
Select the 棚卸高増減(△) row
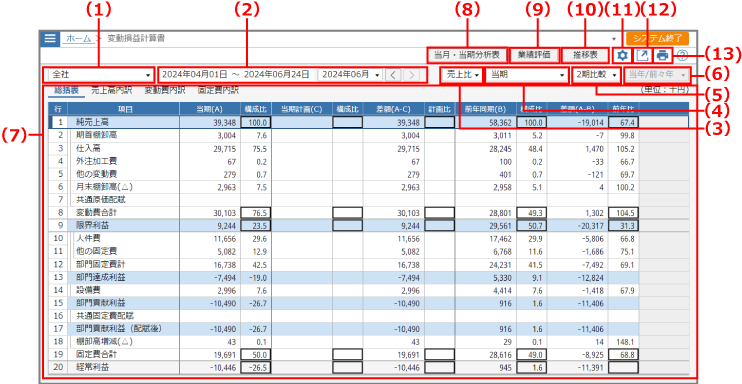368,341
